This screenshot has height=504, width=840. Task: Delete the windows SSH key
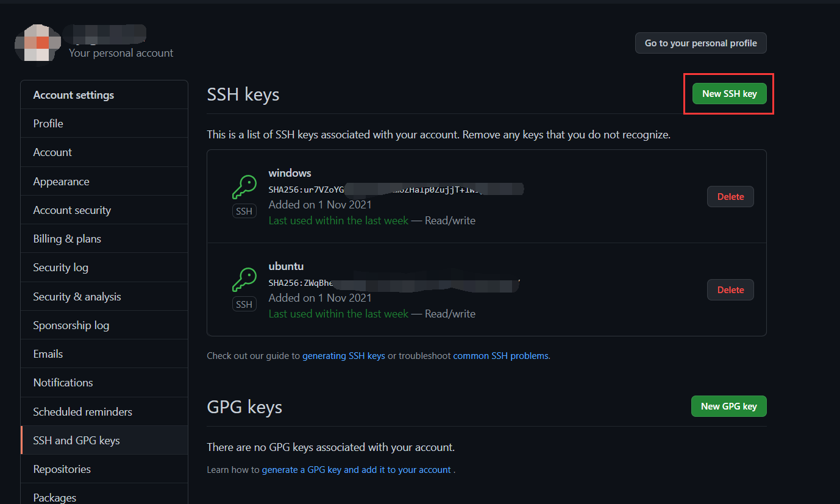730,196
